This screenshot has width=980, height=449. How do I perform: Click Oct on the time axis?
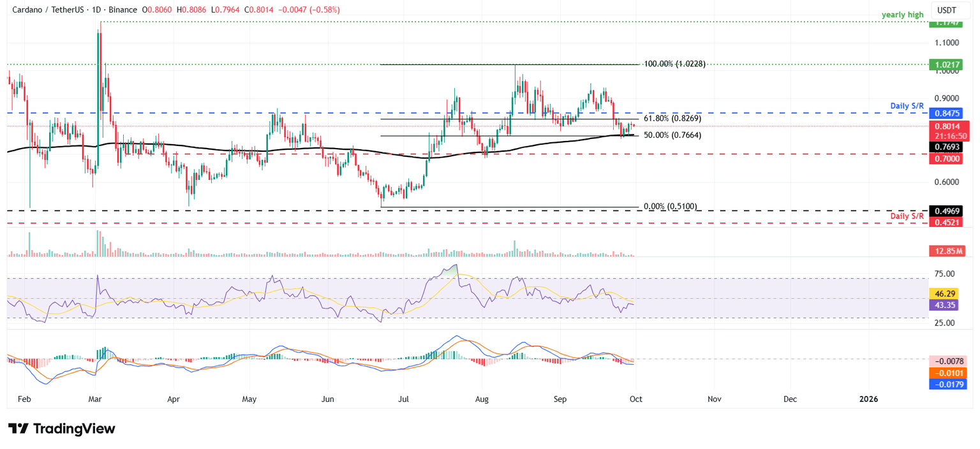[635, 399]
